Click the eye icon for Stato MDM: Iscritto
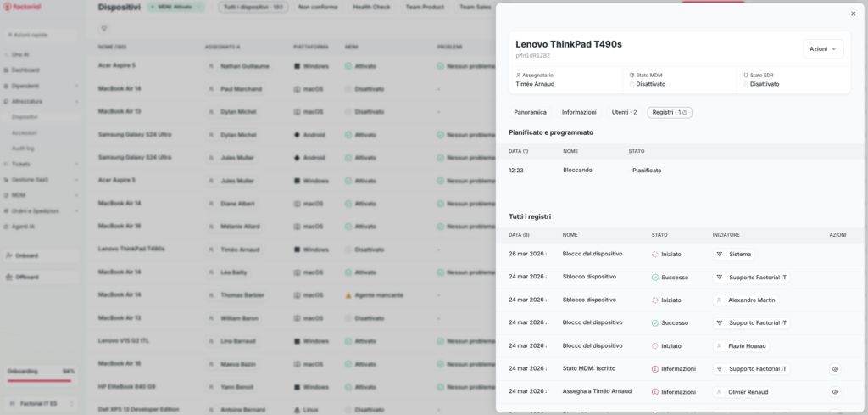 [835, 369]
